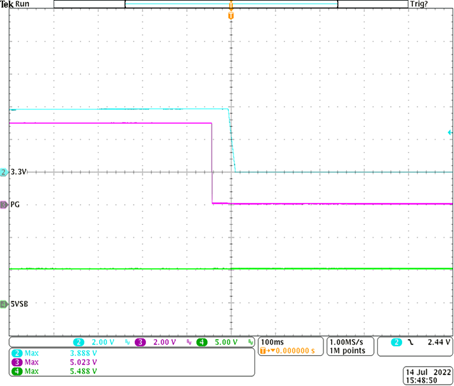Click the 2.44 V trigger level readout

coord(439,342)
